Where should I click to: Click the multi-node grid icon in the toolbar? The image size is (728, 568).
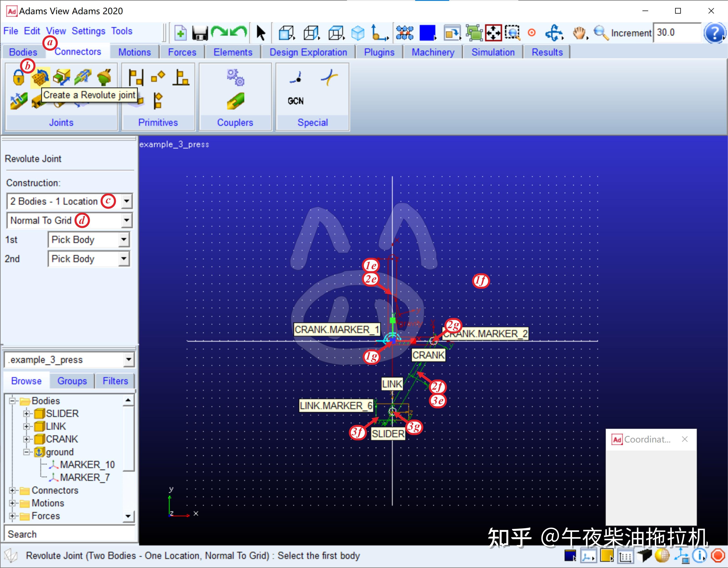tap(405, 33)
